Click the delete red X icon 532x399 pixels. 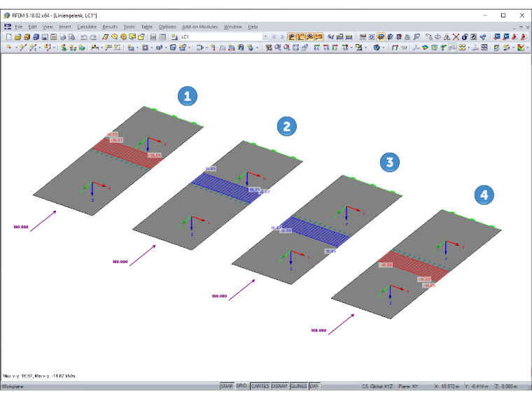pos(456,36)
